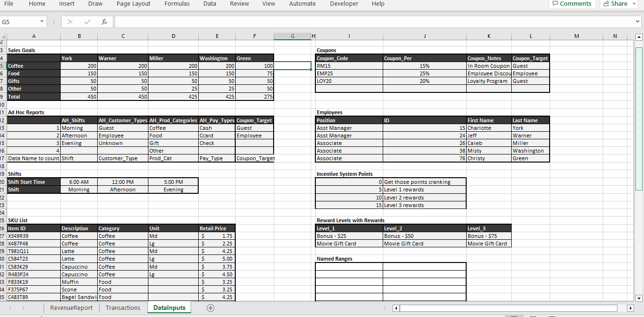Select the '12:00 PM' shift time cell
The height and width of the screenshot is (317, 644).
point(123,182)
